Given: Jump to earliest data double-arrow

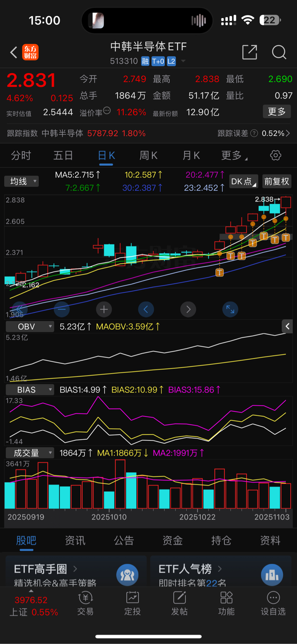Looking at the screenshot, I should point(20,309).
